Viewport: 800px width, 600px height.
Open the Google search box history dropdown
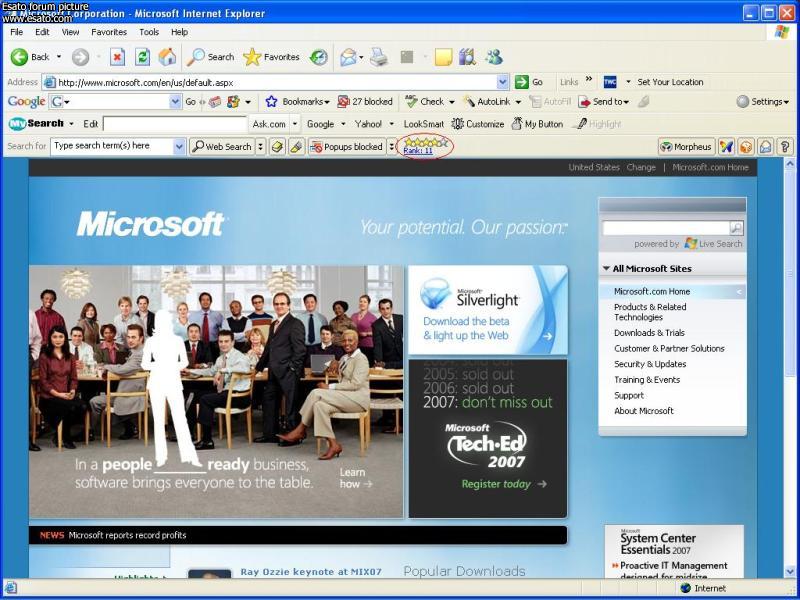[x=176, y=102]
